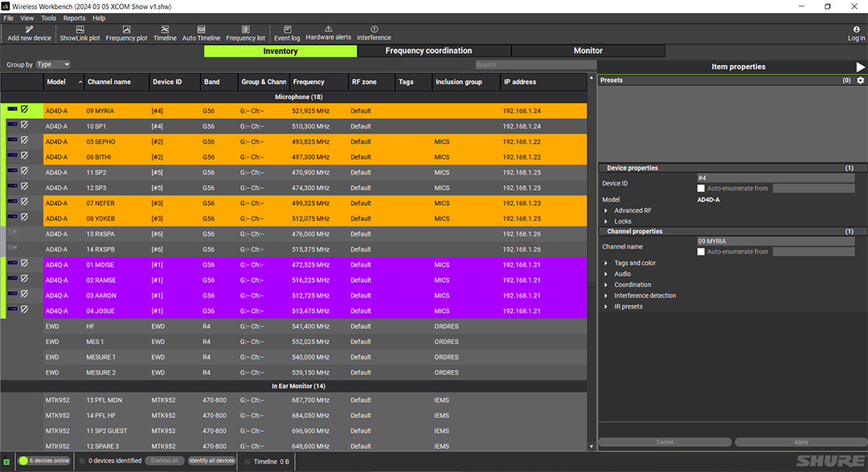The width and height of the screenshot is (868, 472).
Task: Select the Inventory tab
Action: coord(280,51)
